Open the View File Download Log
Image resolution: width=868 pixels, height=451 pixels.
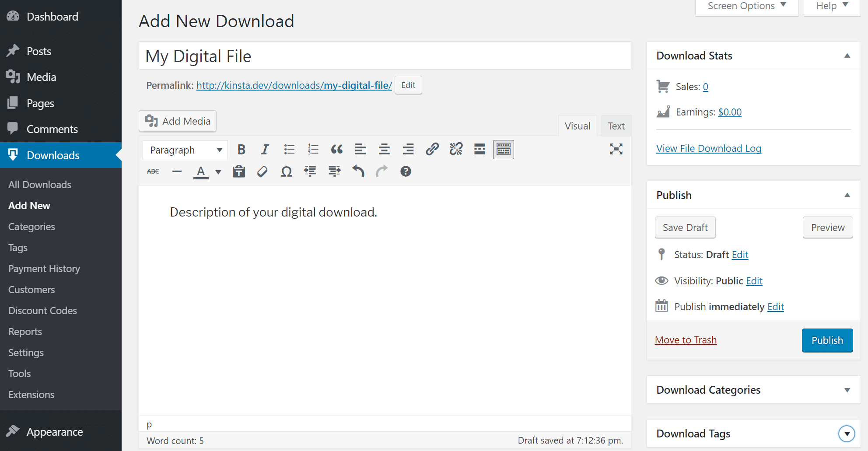pos(708,148)
